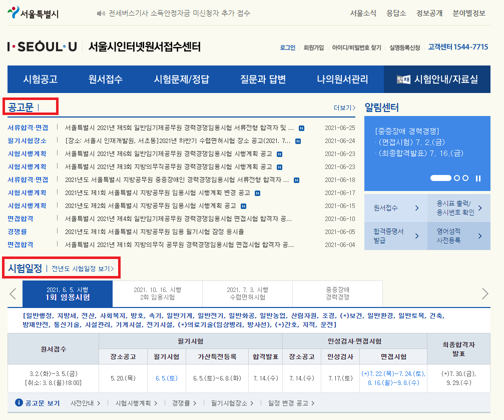Open 제1회 임용 필기시험 잠정 응시율 notice
Screen dimensions: 504x420
pos(155,232)
